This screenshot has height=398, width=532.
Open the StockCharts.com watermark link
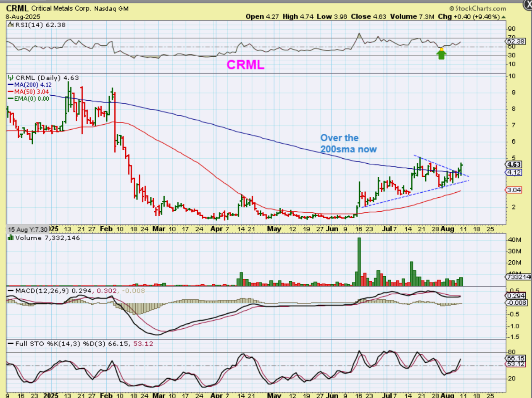click(x=478, y=8)
